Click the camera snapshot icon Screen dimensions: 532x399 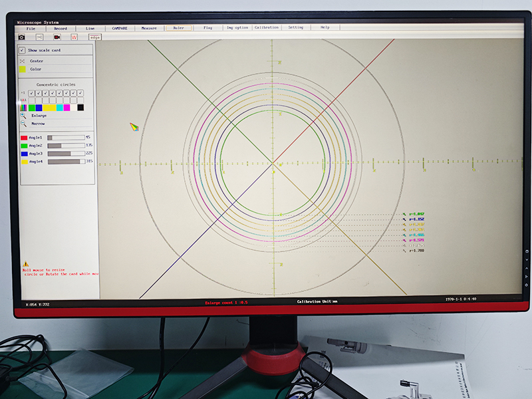[21, 37]
